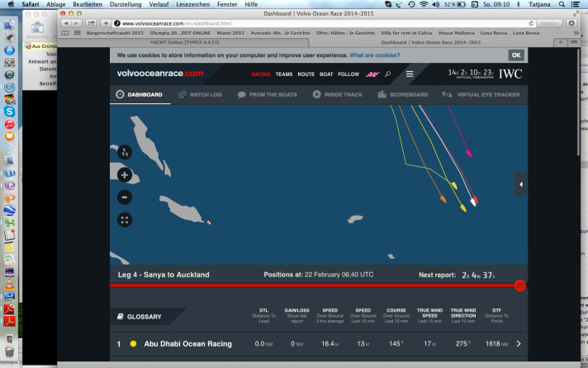This screenshot has height=368, width=588.
Task: Open the Virtual Eye Tracker tab
Action: (x=481, y=94)
